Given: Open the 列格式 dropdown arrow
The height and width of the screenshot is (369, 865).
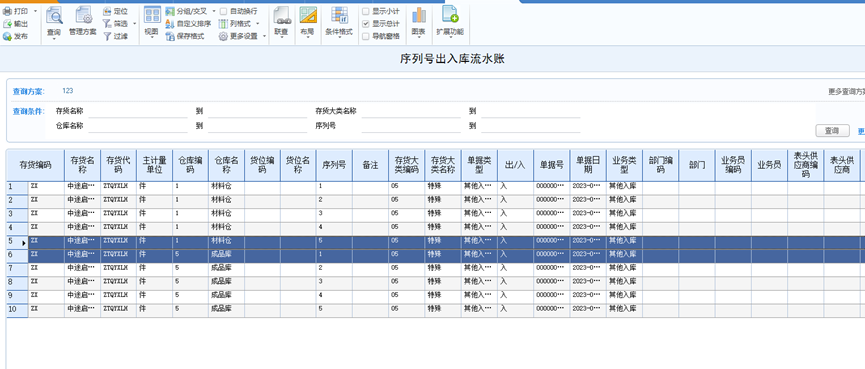Looking at the screenshot, I should click(258, 24).
